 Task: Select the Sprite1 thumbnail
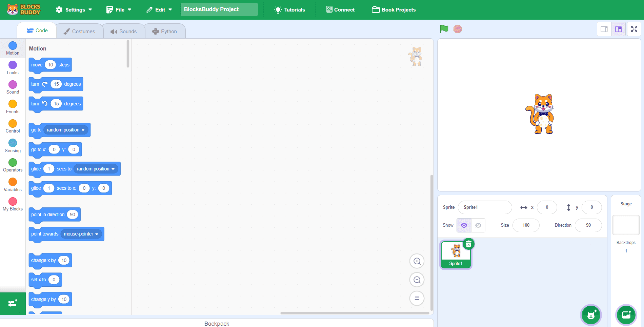coord(456,255)
